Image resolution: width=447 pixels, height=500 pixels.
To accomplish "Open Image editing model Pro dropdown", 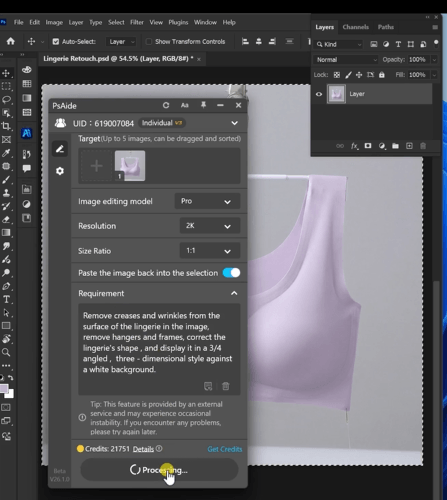I will pos(207,201).
